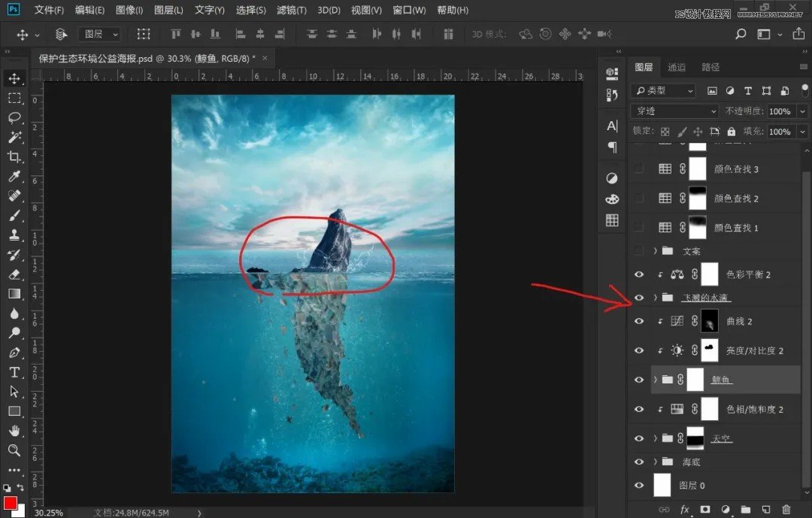Open the 滤镜 menu
The height and width of the screenshot is (518, 812).
tap(292, 10)
